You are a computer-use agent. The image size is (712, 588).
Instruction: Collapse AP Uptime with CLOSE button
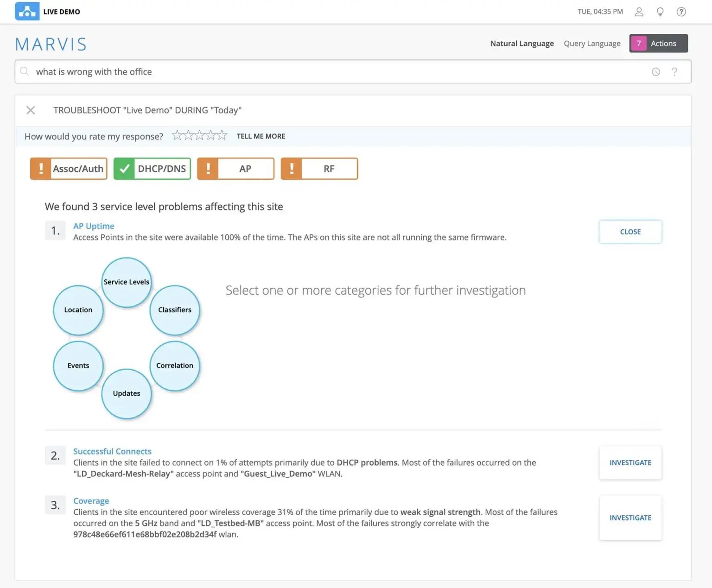coord(630,232)
